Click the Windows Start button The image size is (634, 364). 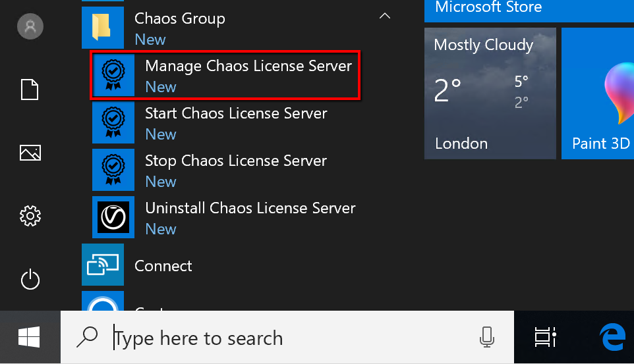click(x=30, y=338)
